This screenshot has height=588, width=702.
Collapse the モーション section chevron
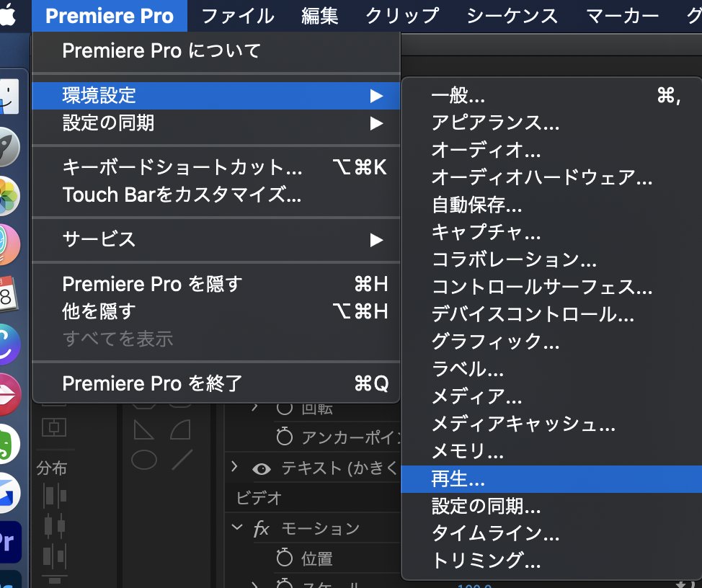pos(239,527)
